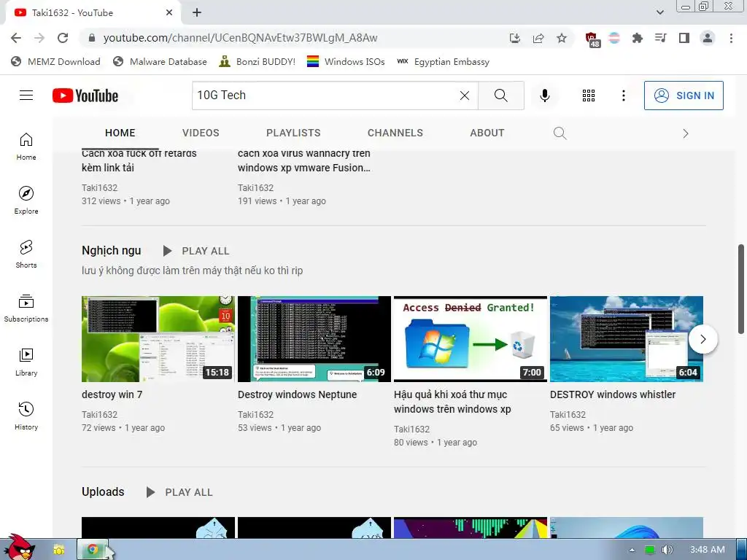Click the address bar URL
The height and width of the screenshot is (560, 747).
(x=240, y=38)
